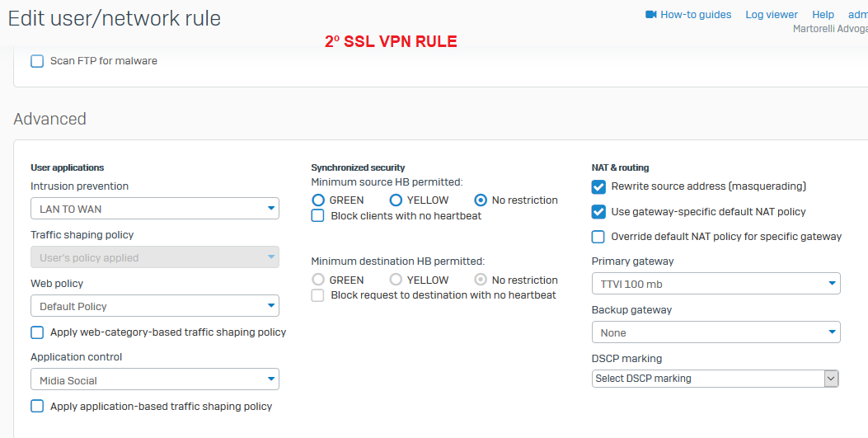Open the Select DSCP marking combo box
The height and width of the screenshot is (438, 868).
tap(716, 379)
